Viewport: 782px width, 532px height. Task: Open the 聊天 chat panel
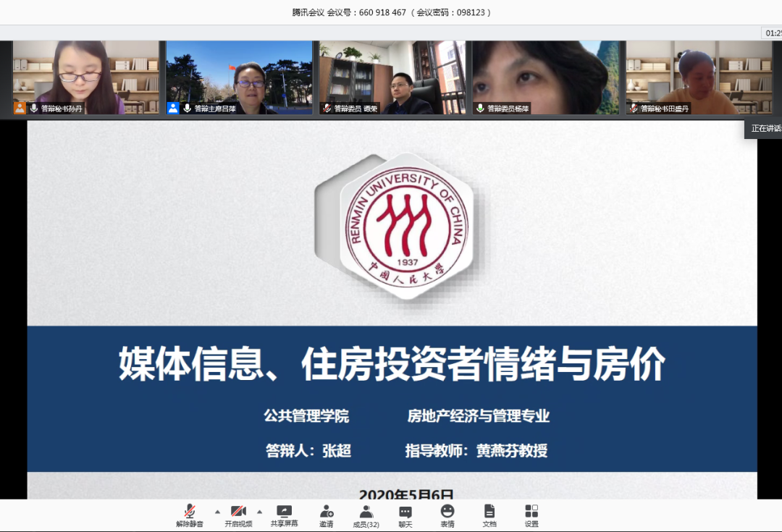tap(405, 515)
